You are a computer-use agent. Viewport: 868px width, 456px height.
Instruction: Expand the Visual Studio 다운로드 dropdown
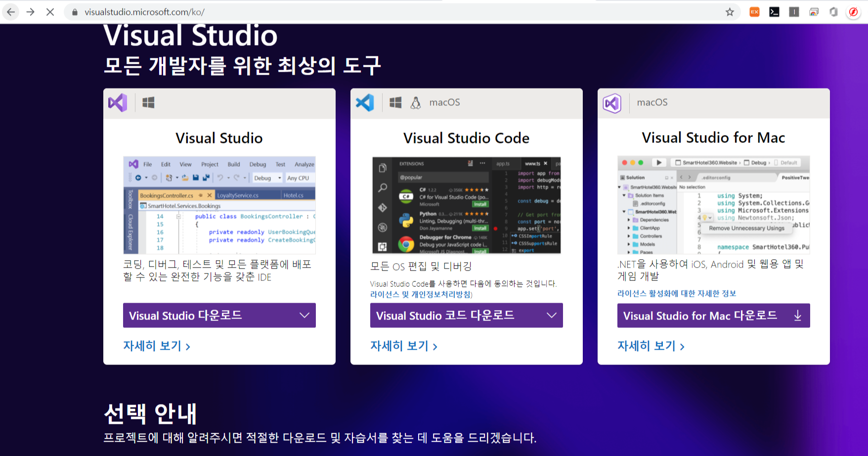[219, 316]
